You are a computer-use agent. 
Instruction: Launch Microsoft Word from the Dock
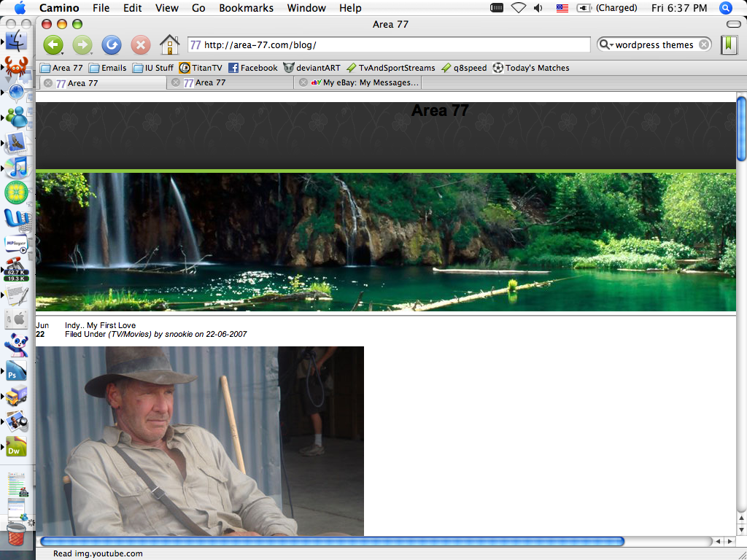[17, 219]
